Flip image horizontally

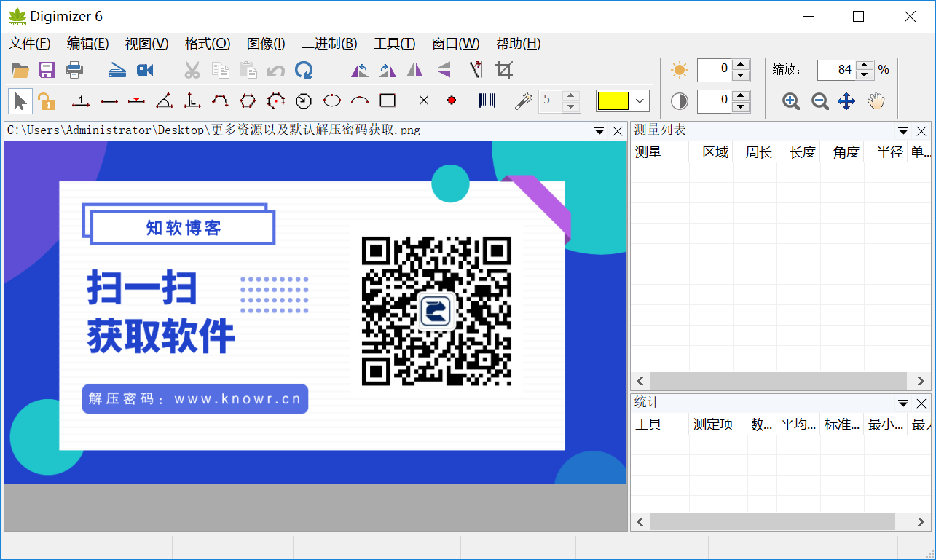414,71
